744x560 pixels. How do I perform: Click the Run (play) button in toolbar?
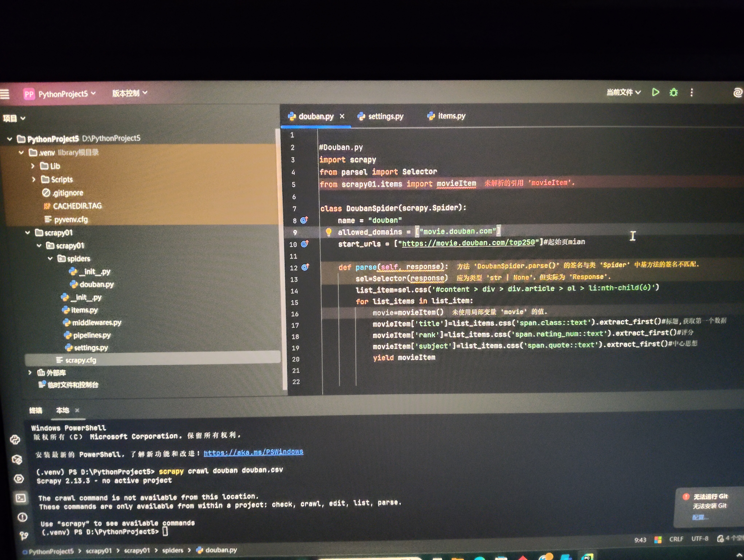(x=655, y=92)
